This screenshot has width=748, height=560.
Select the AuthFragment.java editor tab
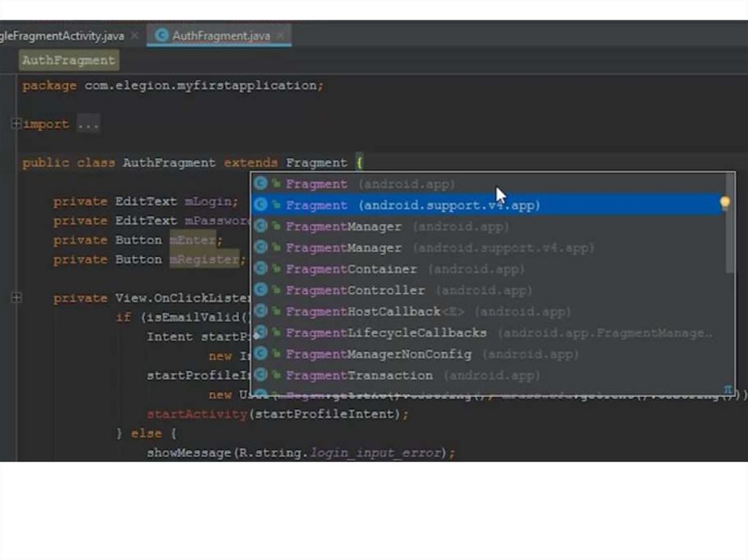pos(221,35)
